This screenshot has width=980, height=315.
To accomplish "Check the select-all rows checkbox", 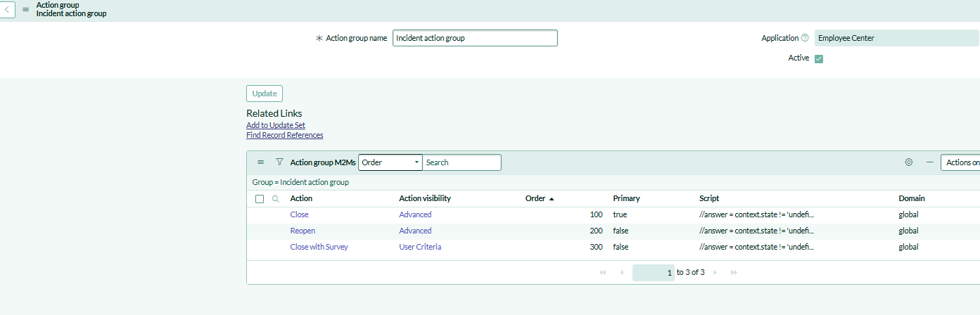I will (260, 199).
